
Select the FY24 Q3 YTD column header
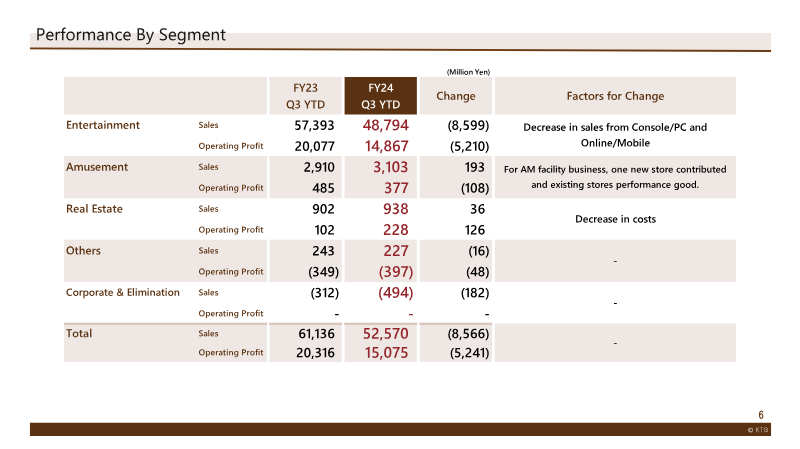coord(381,96)
